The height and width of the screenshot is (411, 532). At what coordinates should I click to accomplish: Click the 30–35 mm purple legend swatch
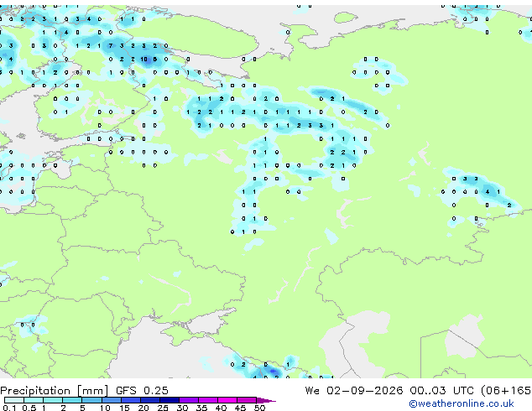(x=188, y=400)
